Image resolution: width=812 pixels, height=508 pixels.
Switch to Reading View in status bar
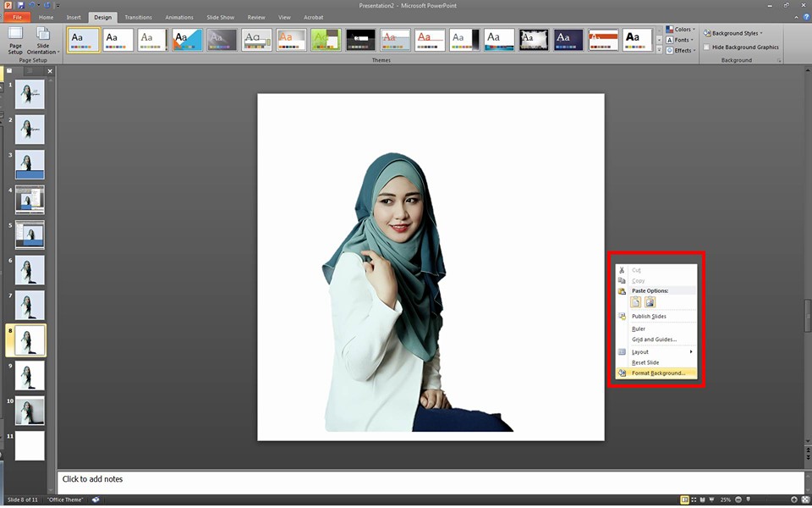click(703, 500)
